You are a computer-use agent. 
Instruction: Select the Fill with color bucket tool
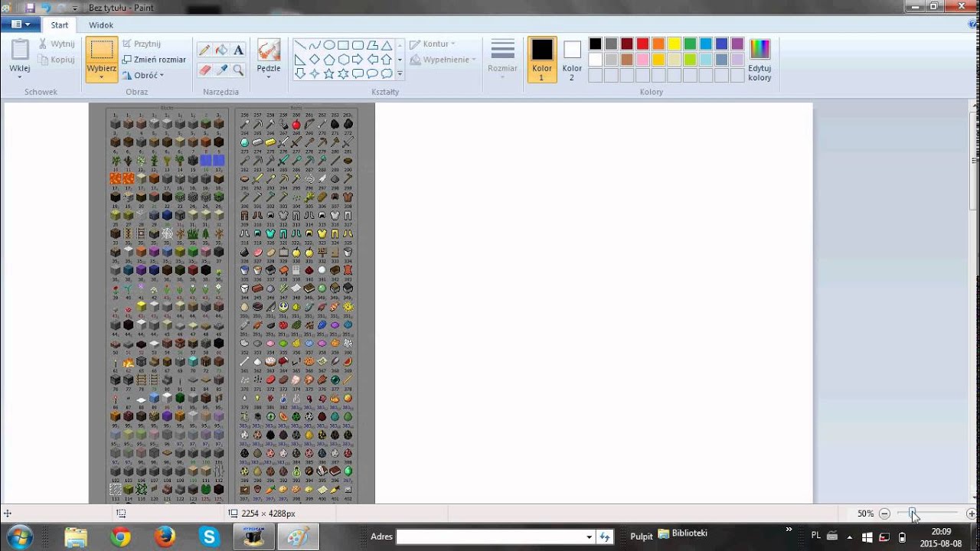(221, 50)
